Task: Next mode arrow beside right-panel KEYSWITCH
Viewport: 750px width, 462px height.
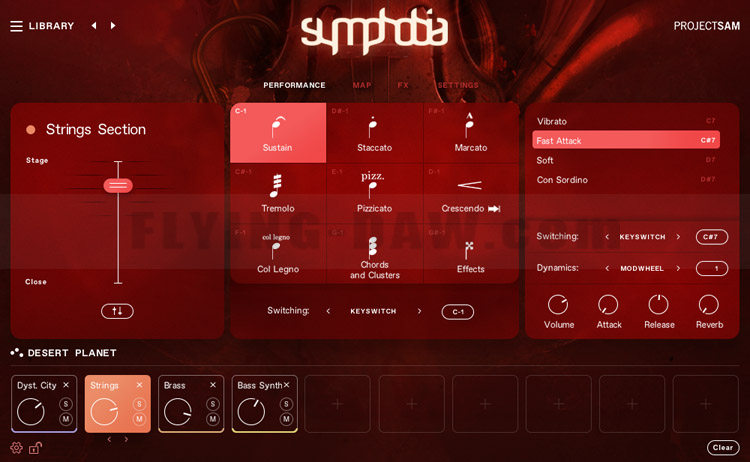Action: [678, 237]
